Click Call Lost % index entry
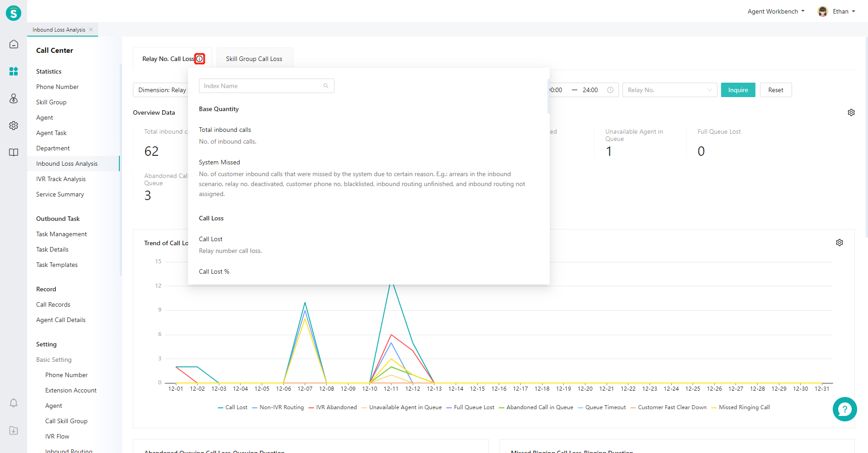Screen dimensions: 868x453 214,271
